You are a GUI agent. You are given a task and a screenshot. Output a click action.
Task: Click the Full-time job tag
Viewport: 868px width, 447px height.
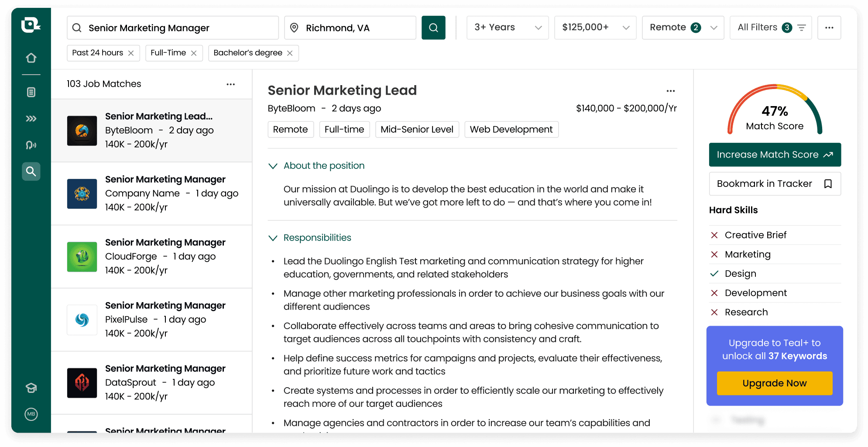coord(344,130)
